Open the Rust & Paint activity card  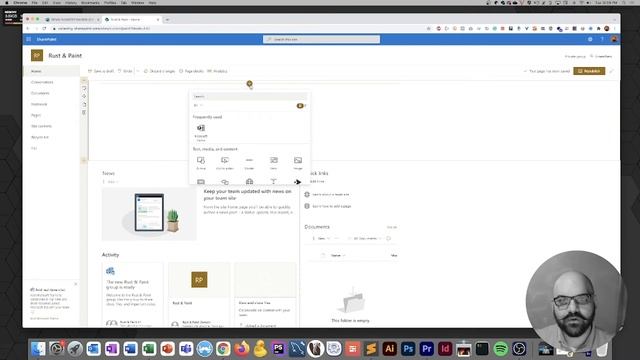pyautogui.click(x=199, y=295)
